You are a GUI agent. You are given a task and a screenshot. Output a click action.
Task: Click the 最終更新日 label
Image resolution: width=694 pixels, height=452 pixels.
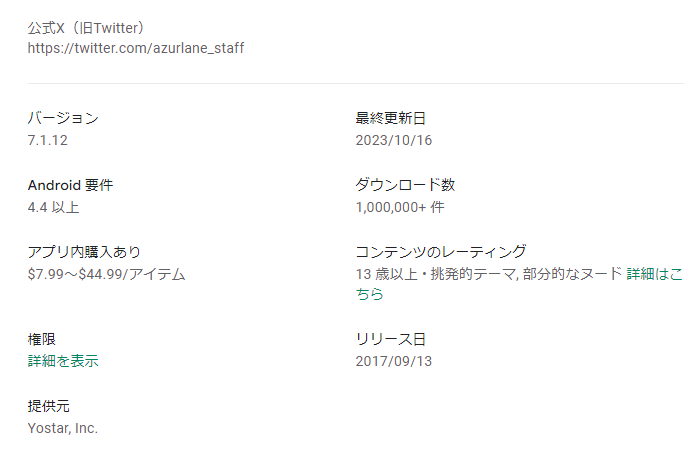(x=391, y=118)
